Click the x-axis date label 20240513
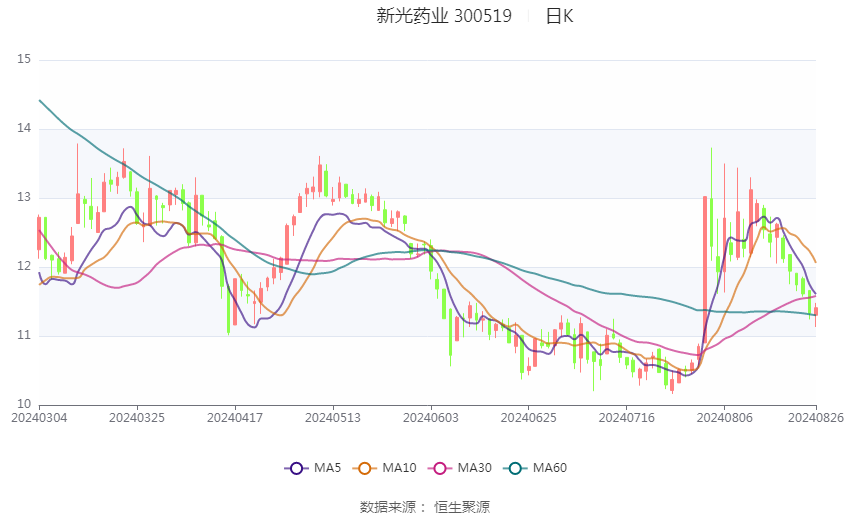Image resolution: width=850 pixels, height=517 pixels. coord(333,418)
